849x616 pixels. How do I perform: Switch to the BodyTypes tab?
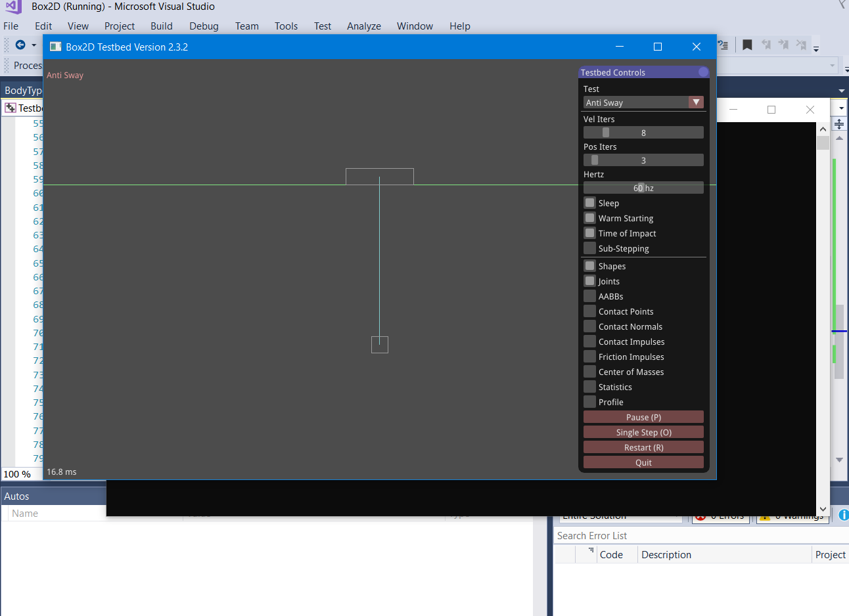point(22,90)
